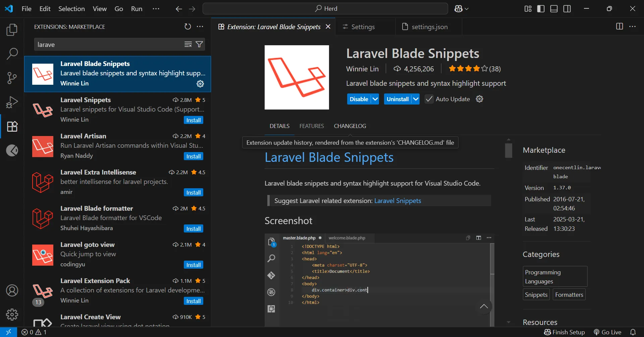This screenshot has height=337, width=644.
Task: Go back in navigation history
Action: 179,9
